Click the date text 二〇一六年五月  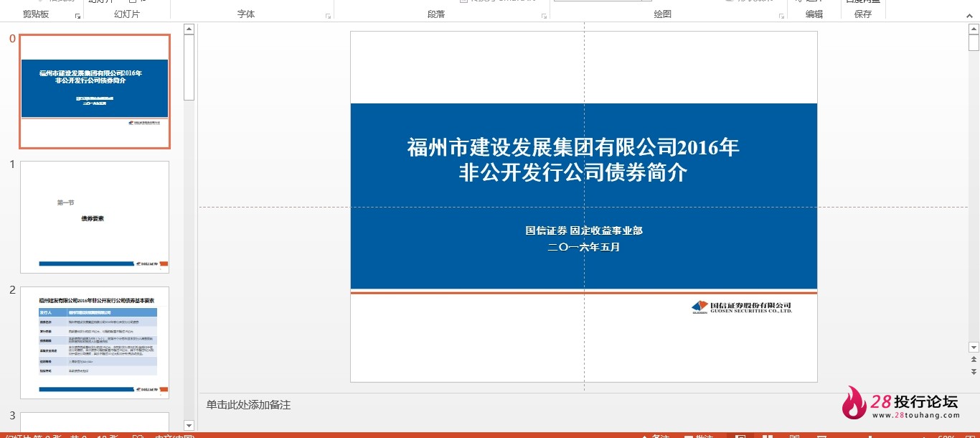tap(584, 247)
